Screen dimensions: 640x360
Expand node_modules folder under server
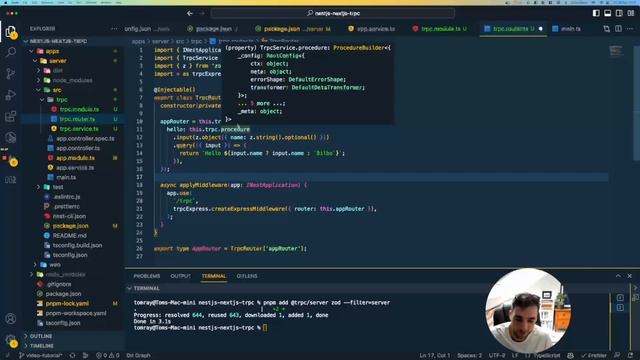[x=38, y=80]
